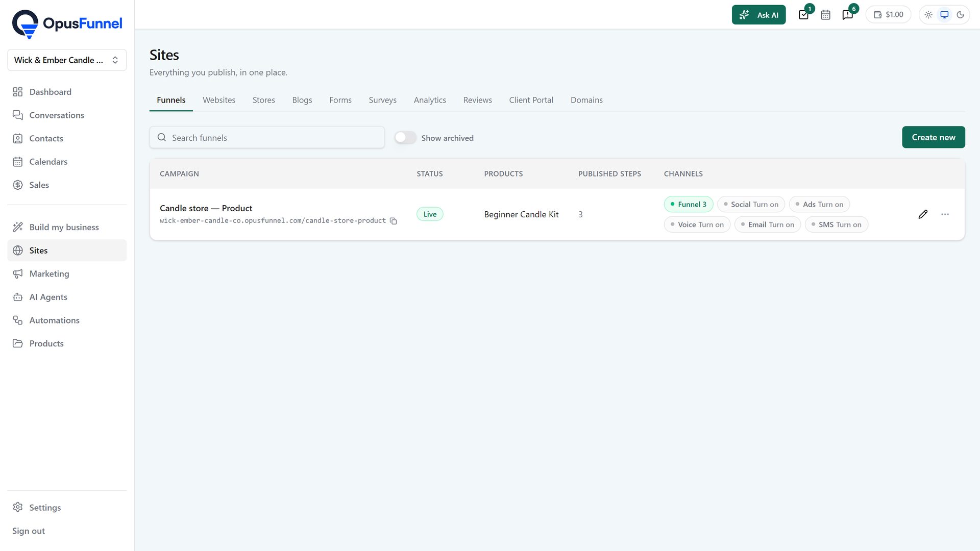Open Automations in the sidebar
980x551 pixels.
67,320
